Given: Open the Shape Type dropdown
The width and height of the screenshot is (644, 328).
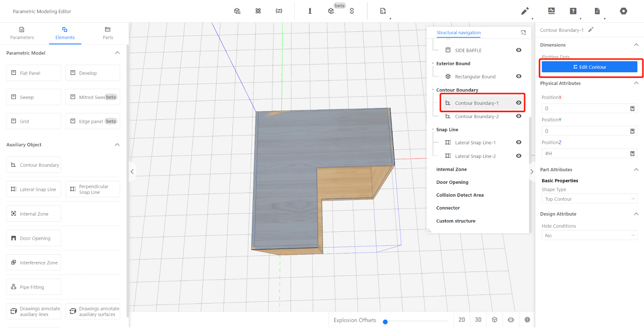Looking at the screenshot, I should point(589,199).
